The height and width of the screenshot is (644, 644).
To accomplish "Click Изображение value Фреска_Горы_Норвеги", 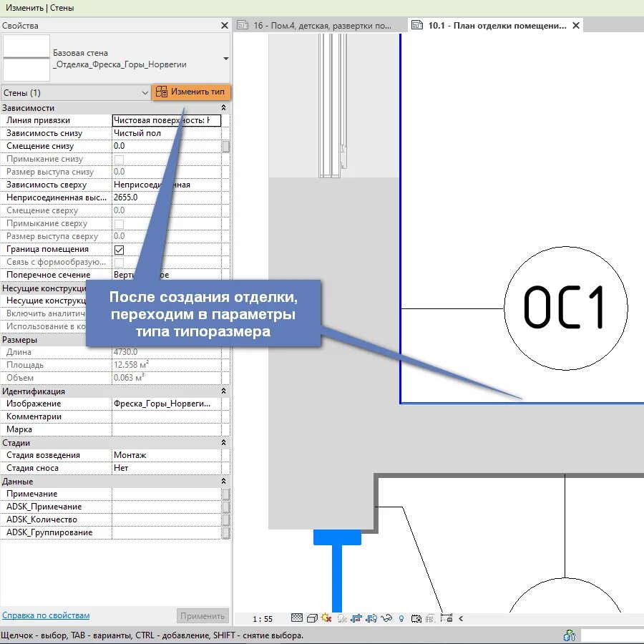I will pyautogui.click(x=166, y=404).
